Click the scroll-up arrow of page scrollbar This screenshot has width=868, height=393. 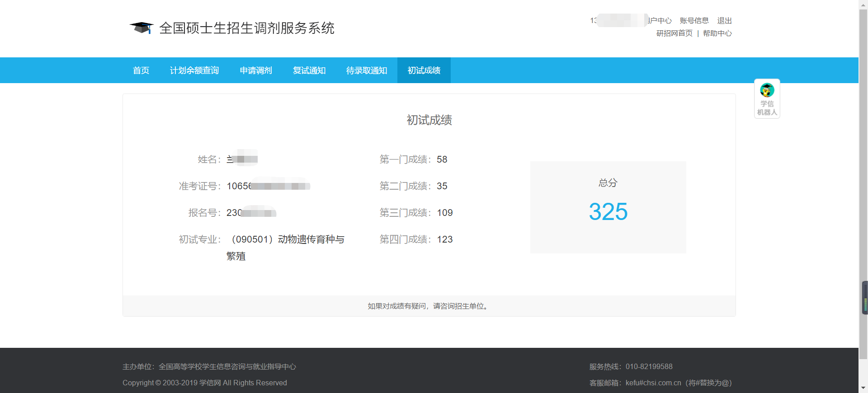click(863, 4)
